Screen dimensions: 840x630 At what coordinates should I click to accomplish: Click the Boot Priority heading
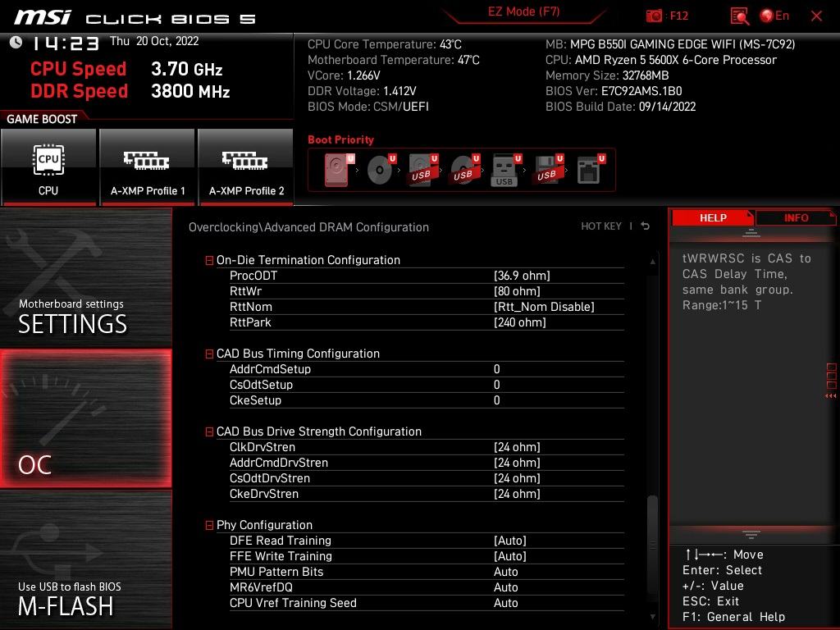point(340,139)
